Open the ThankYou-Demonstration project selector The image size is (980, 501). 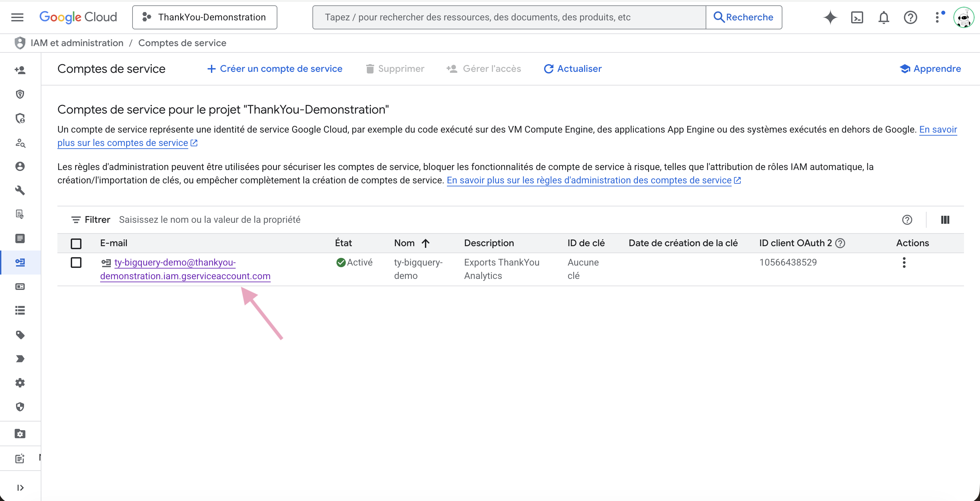204,17
